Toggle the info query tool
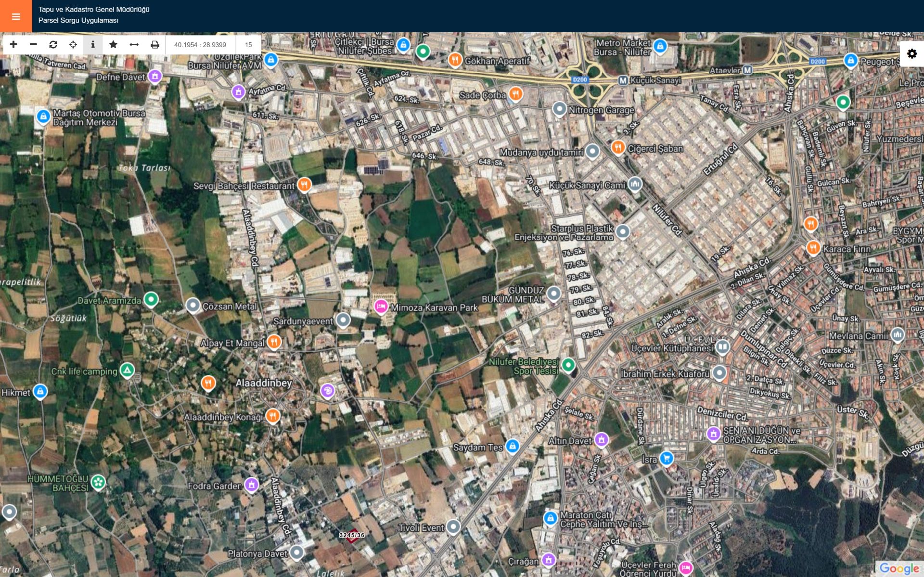Image resolution: width=924 pixels, height=577 pixels. [x=93, y=45]
